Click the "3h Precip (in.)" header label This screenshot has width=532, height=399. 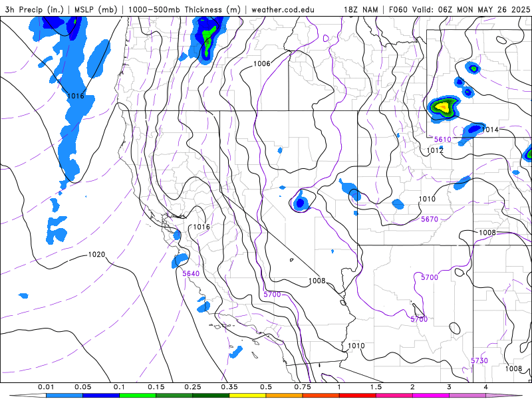pyautogui.click(x=35, y=9)
